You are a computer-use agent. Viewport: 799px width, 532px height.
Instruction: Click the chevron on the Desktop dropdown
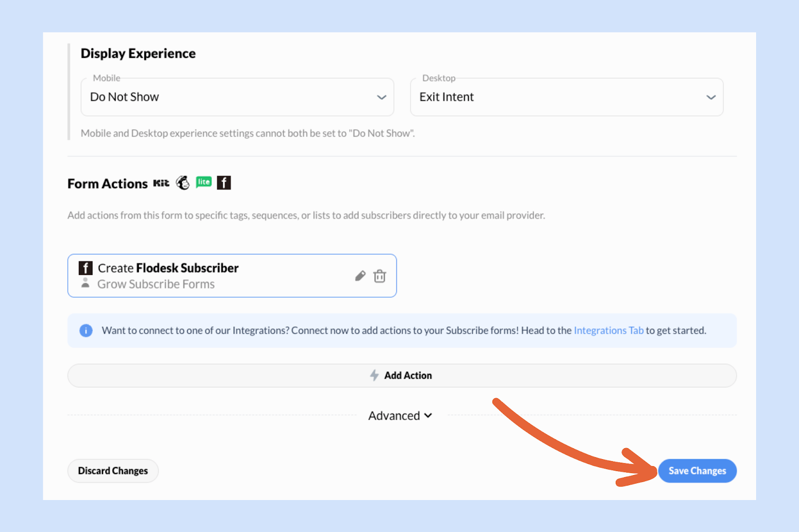coord(711,97)
